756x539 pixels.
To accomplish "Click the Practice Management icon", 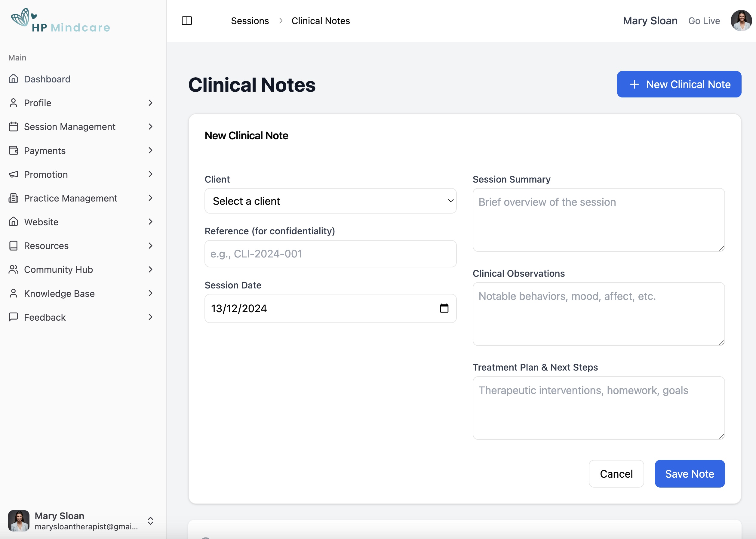I will point(14,197).
